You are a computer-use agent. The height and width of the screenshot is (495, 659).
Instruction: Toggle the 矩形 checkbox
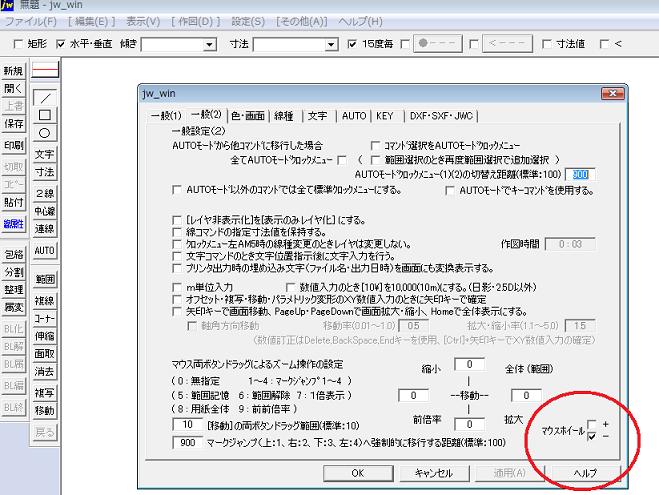click(18, 44)
